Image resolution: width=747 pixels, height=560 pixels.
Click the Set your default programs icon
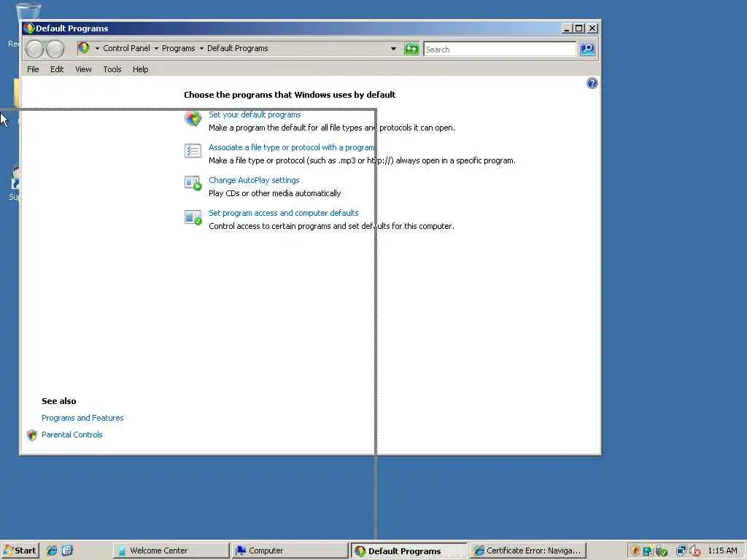(193, 118)
